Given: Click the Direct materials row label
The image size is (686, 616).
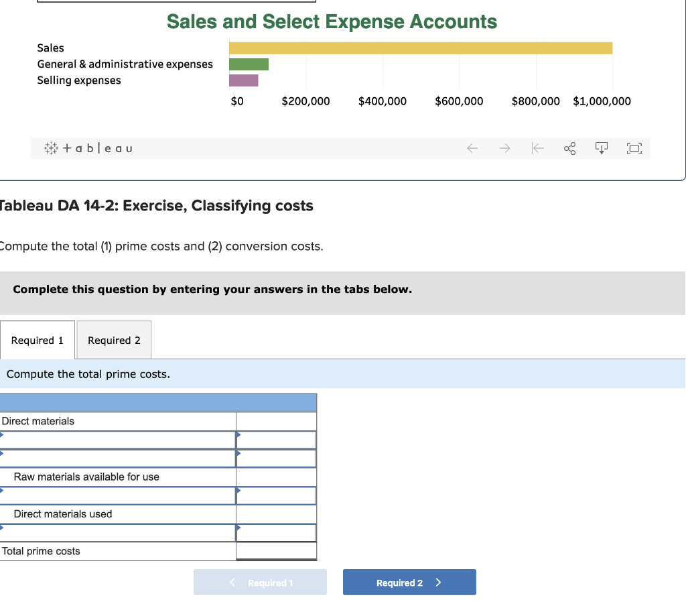Looking at the screenshot, I should (38, 421).
